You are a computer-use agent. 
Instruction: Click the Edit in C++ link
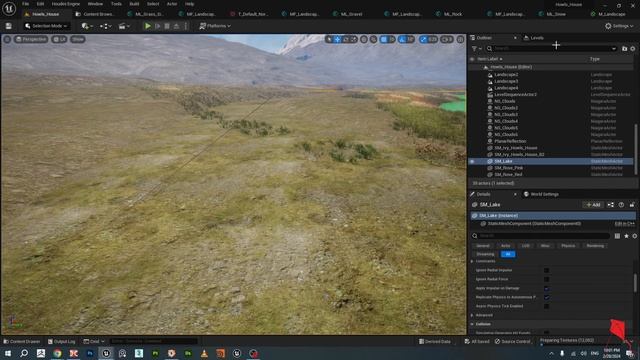624,224
